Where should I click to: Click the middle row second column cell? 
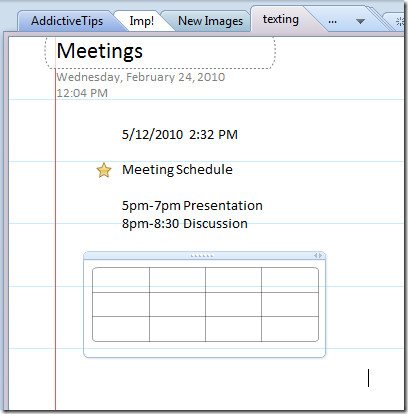point(177,305)
